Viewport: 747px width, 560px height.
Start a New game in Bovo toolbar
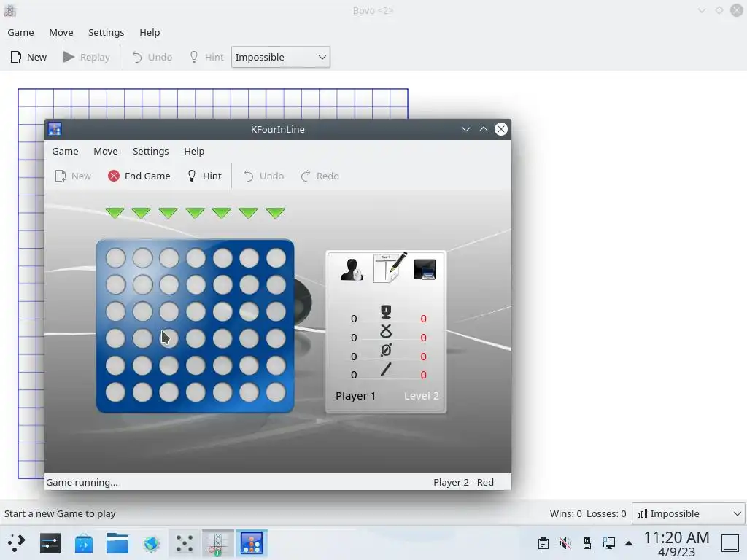pyautogui.click(x=28, y=57)
